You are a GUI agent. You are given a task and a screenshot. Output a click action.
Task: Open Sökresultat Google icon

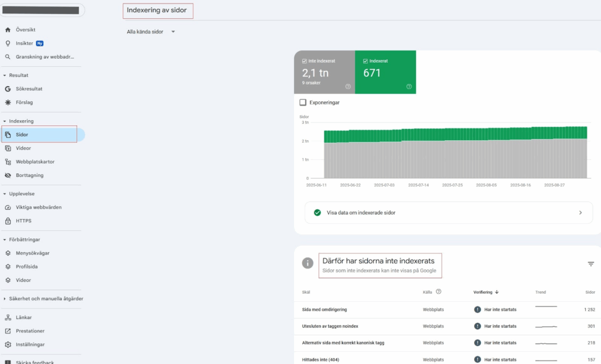[x=8, y=89]
